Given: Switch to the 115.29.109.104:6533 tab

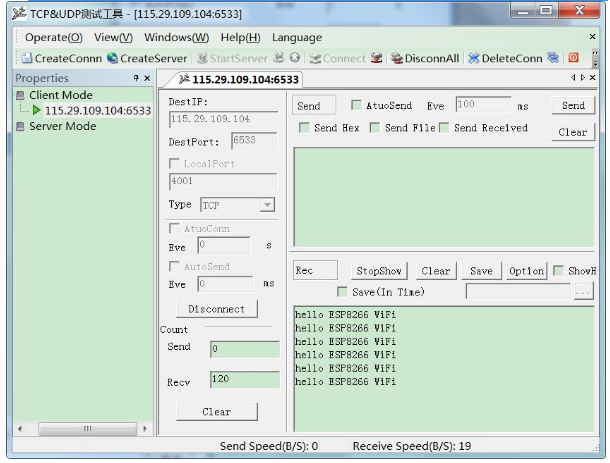Looking at the screenshot, I should tap(238, 79).
